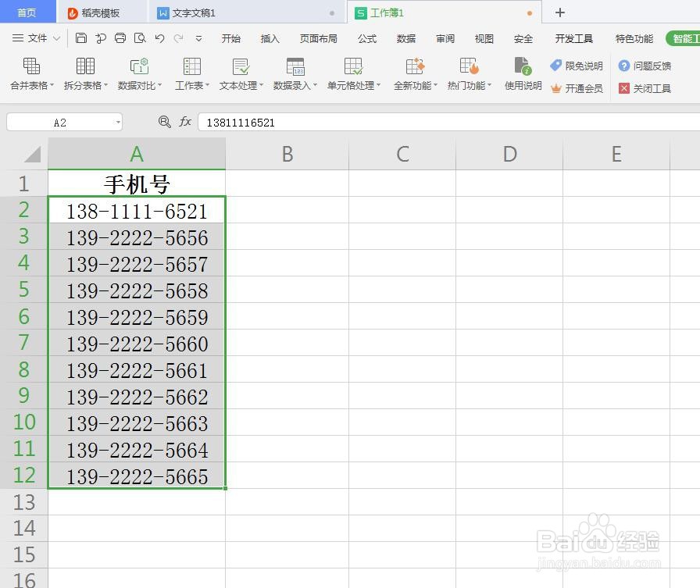The width and height of the screenshot is (700, 588).
Task: Click the zoom magnifier icon beside fx
Action: click(164, 122)
